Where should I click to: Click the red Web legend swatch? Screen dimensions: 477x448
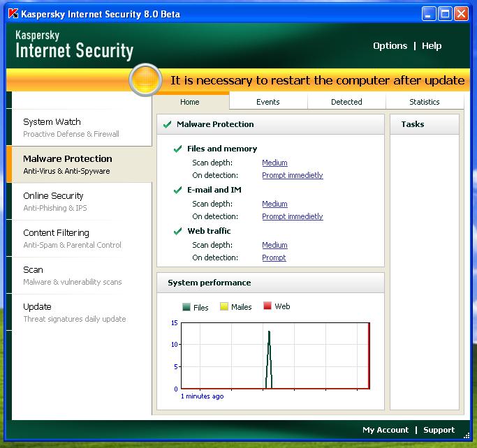click(x=267, y=306)
